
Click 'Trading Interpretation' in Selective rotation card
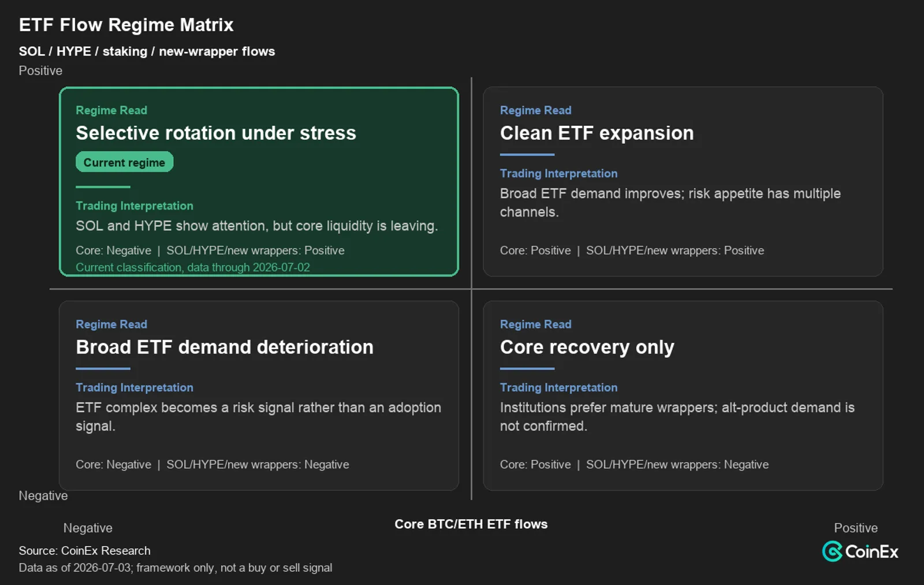(135, 206)
